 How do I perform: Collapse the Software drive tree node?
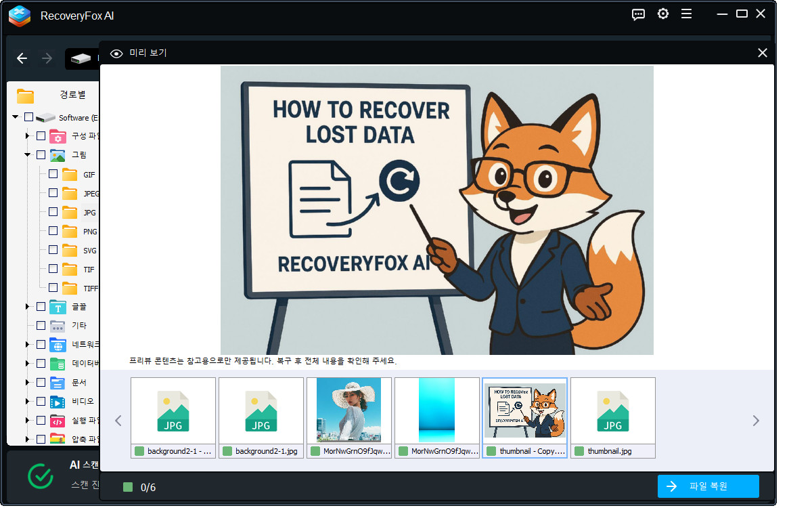(16, 117)
